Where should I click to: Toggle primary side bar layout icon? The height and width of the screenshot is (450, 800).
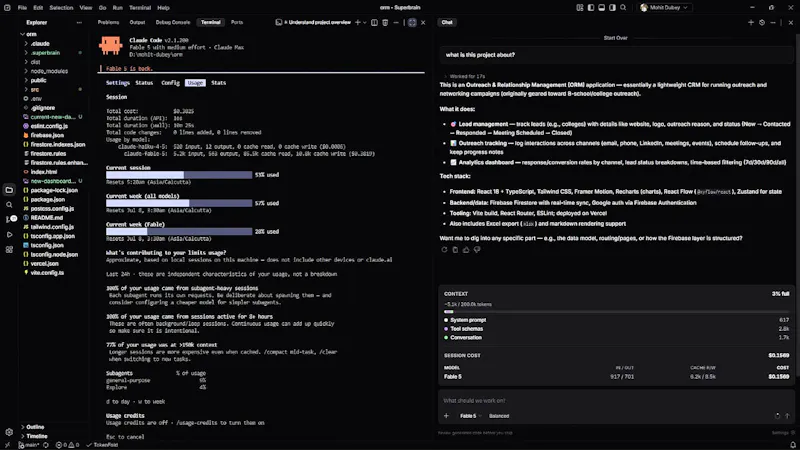(x=591, y=8)
